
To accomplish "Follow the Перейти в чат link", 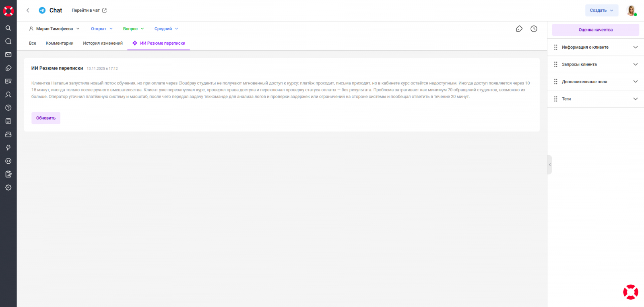I will (89, 10).
